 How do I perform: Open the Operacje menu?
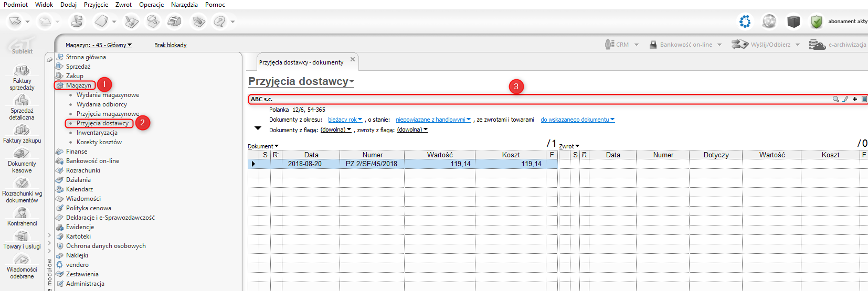(x=151, y=5)
